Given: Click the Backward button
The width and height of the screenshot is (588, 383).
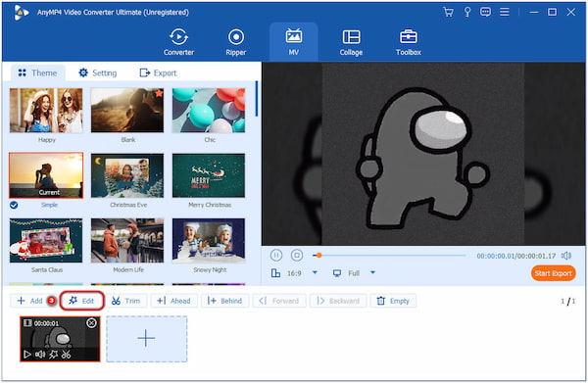Looking at the screenshot, I should click(338, 301).
